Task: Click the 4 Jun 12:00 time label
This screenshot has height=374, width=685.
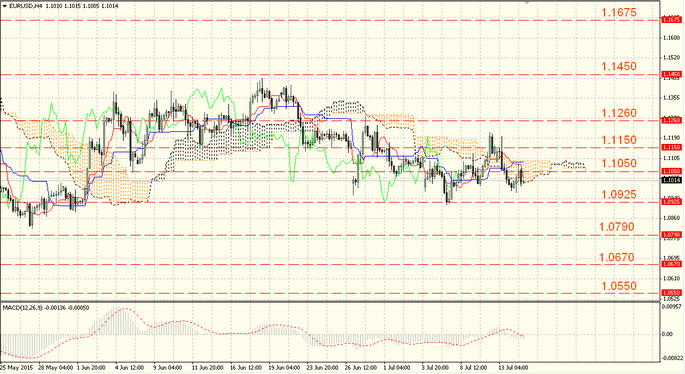Action: pyautogui.click(x=130, y=368)
